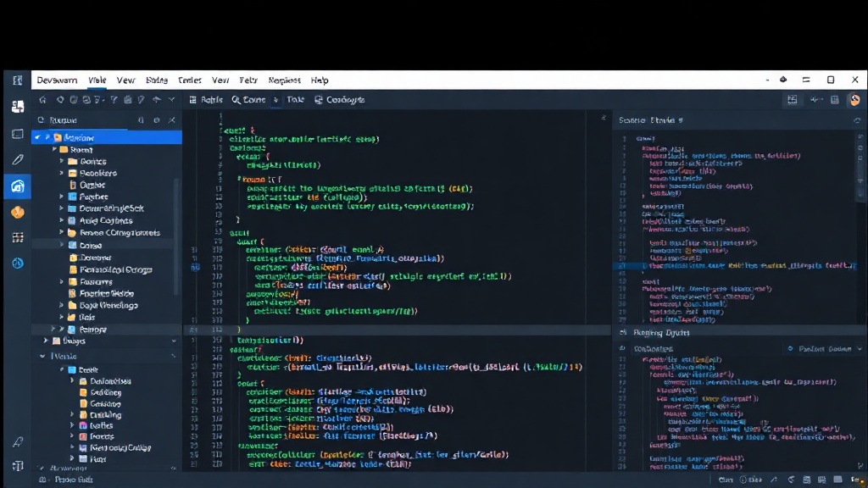Click the status bar text item at bottom left
Viewport: 868px width, 488px height.
pyautogui.click(x=74, y=480)
